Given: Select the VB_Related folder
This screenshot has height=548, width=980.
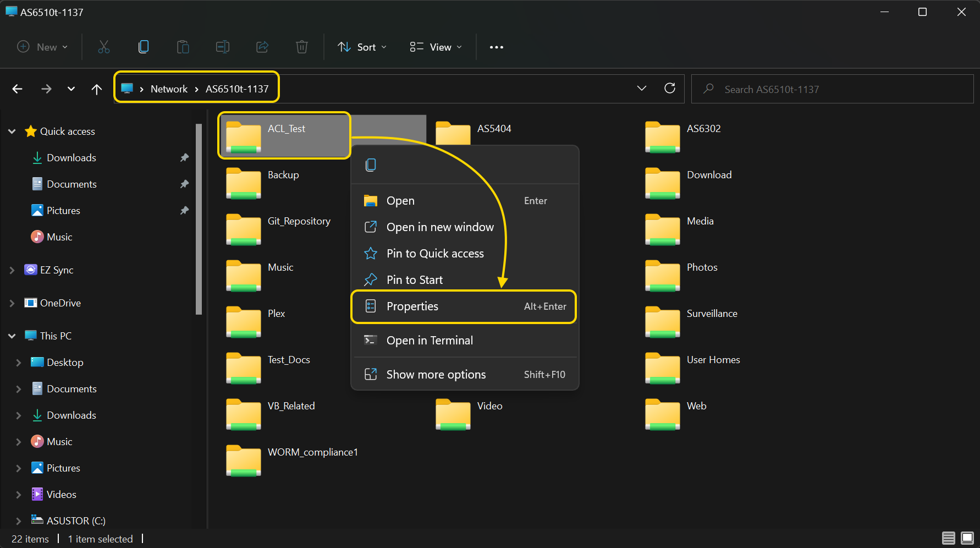Looking at the screenshot, I should pos(271,413).
